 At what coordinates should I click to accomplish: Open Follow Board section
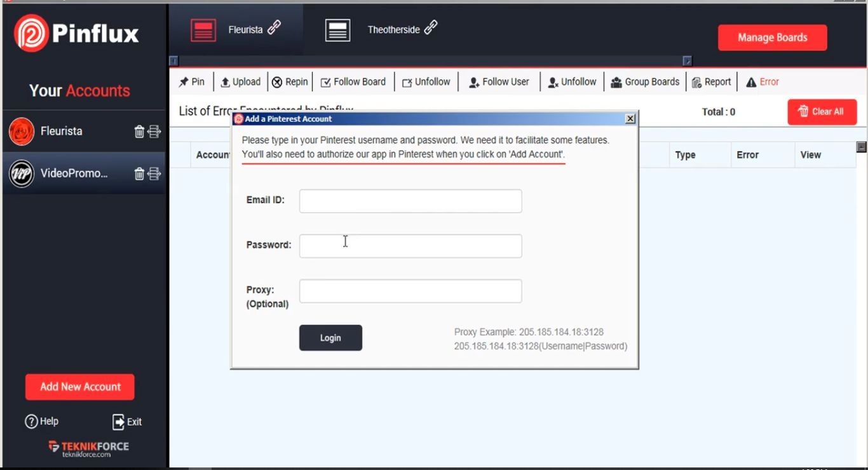(x=353, y=82)
